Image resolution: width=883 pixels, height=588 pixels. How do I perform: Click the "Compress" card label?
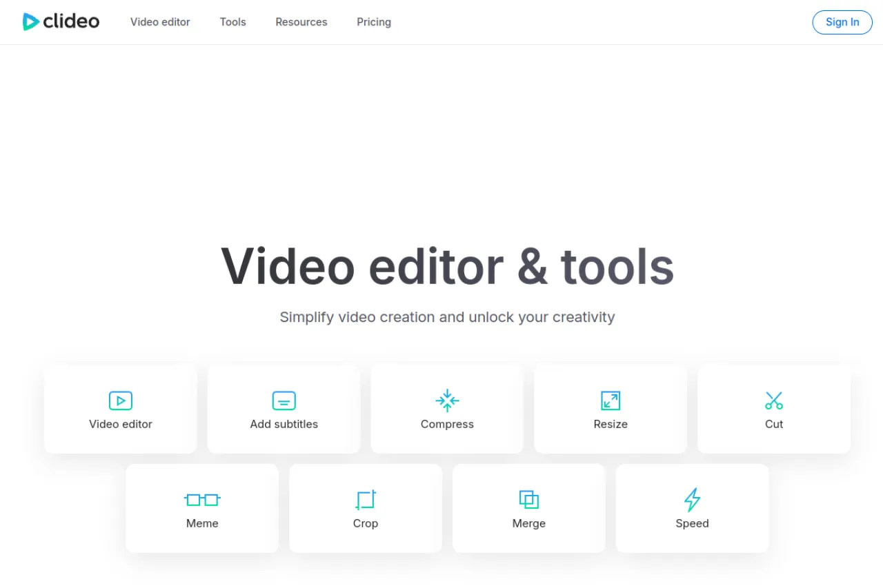coord(447,425)
